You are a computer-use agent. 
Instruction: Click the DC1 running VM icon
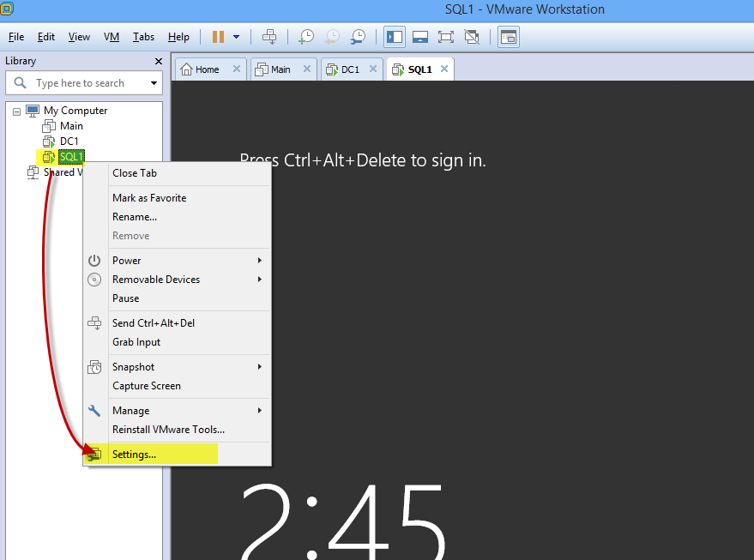[49, 142]
